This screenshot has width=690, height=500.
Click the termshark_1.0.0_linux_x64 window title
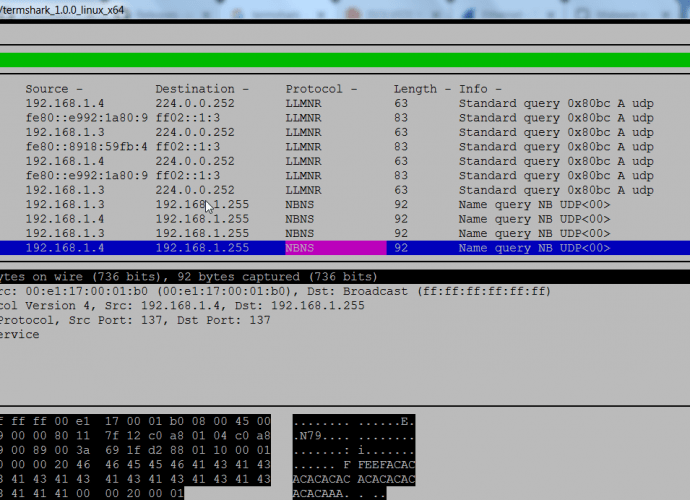pyautogui.click(x=62, y=10)
